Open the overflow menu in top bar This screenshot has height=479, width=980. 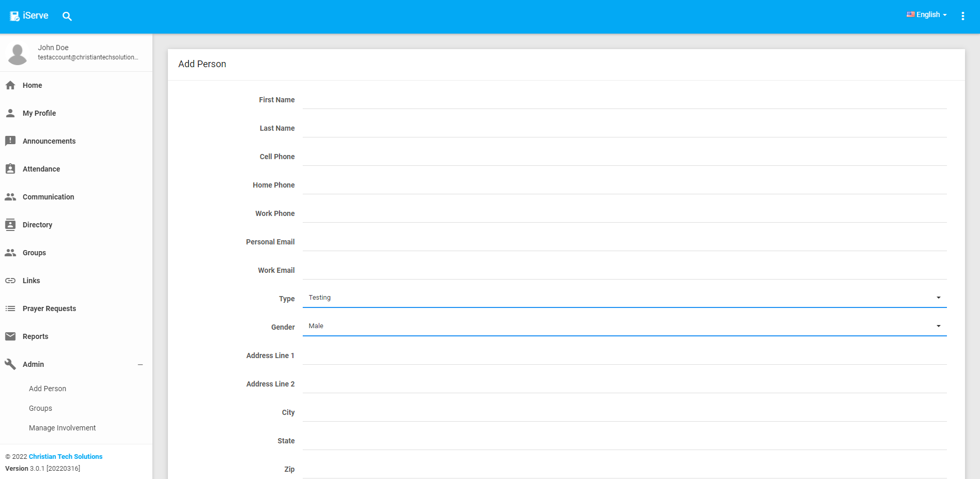pyautogui.click(x=963, y=16)
